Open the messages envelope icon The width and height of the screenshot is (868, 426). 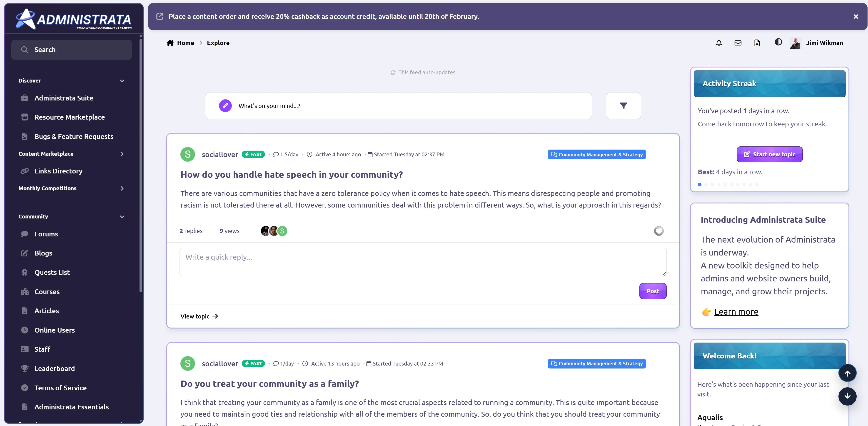point(738,43)
